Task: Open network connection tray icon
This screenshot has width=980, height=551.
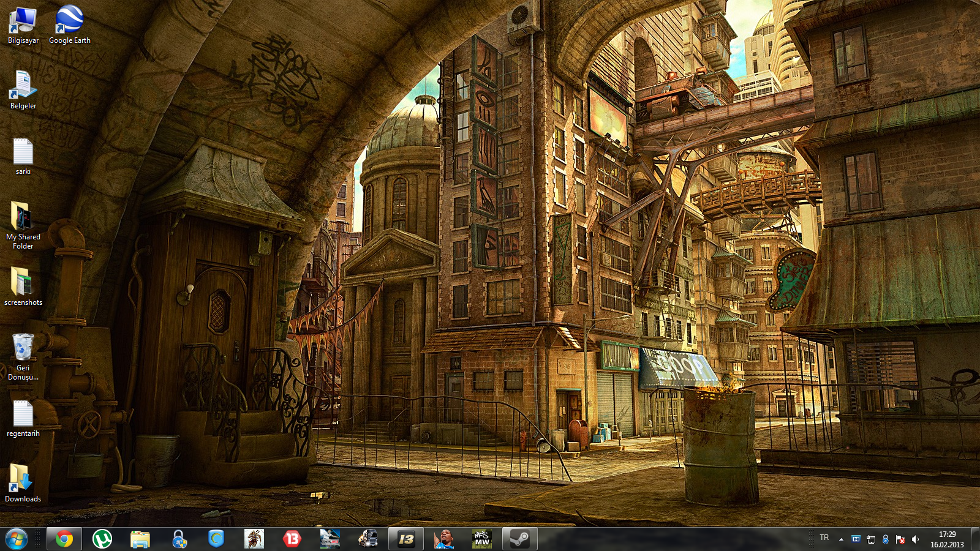Action: (x=870, y=539)
